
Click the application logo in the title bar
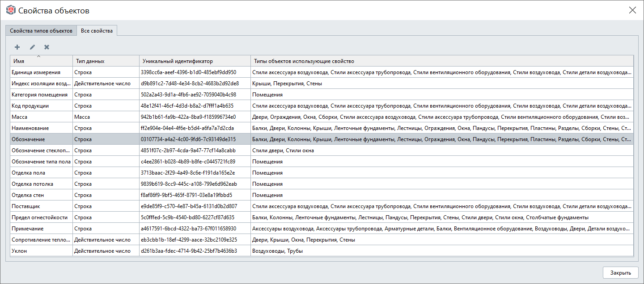click(10, 10)
